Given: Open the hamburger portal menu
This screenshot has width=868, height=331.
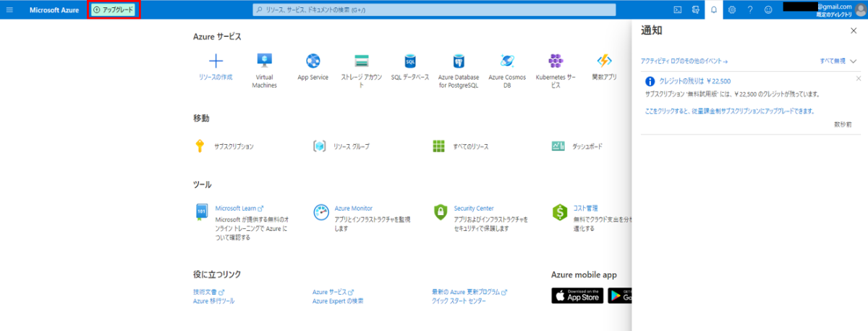Looking at the screenshot, I should (x=10, y=10).
